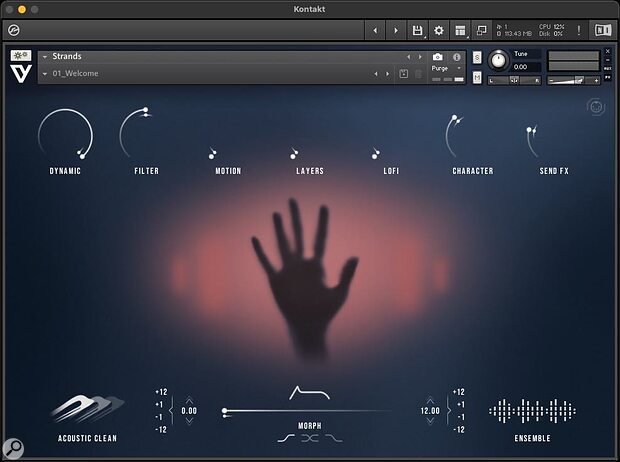
Task: Increase volume with the plus button
Action: [x=596, y=81]
